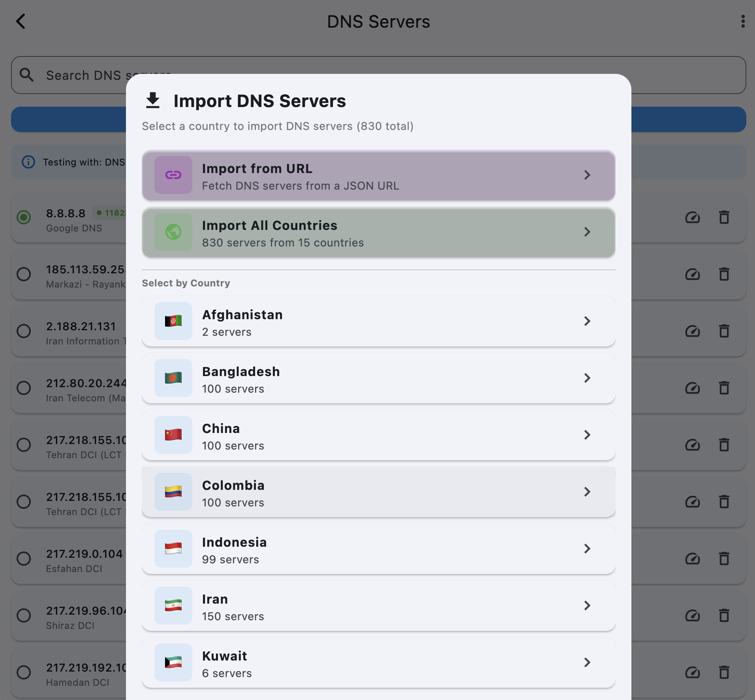
Task: Click the '830 servers from 15 countries' text
Action: 283,243
